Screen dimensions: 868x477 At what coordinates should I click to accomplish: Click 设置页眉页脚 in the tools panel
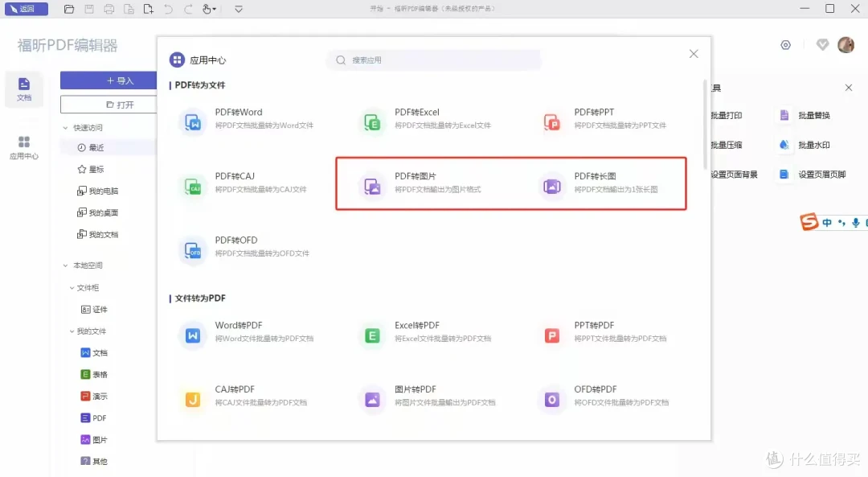813,175
